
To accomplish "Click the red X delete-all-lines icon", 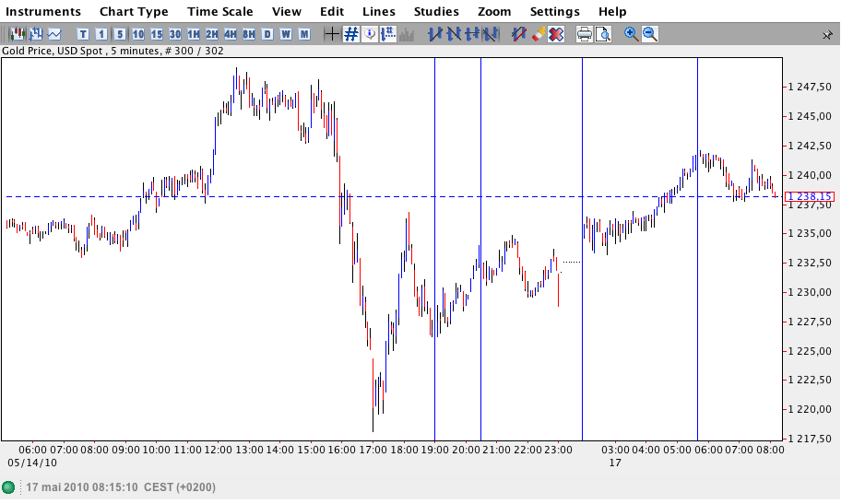I will click(x=556, y=34).
